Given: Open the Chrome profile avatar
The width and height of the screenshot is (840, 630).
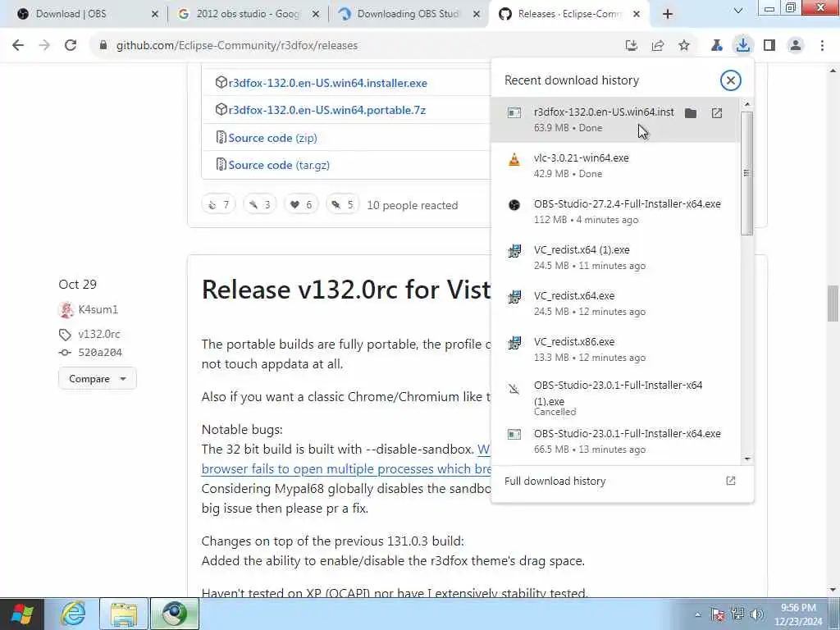Looking at the screenshot, I should [x=796, y=46].
